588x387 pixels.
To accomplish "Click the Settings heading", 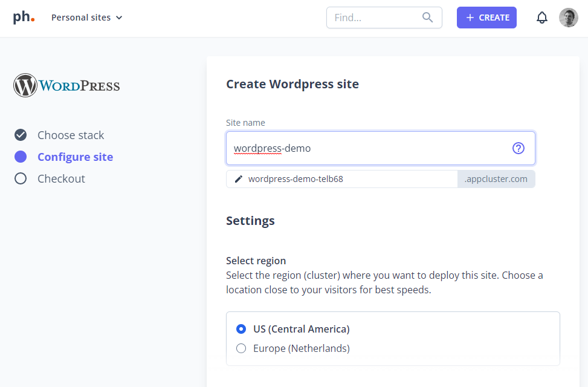I will (250, 221).
